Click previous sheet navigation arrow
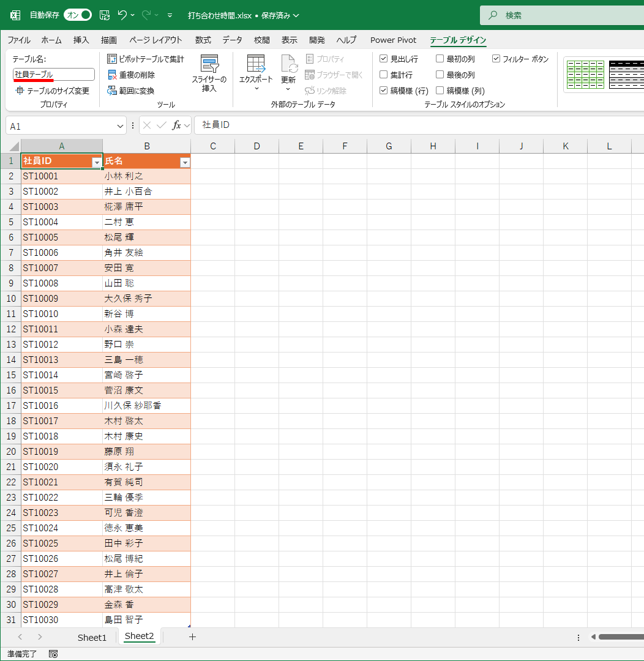644x661 pixels. point(20,637)
